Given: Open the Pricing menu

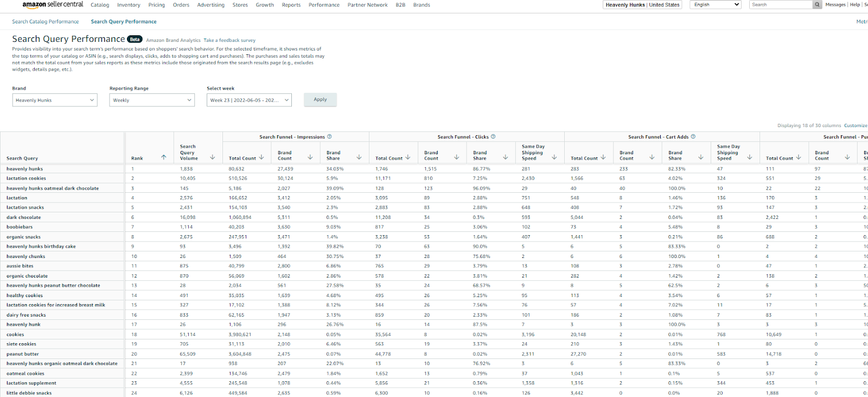Looking at the screenshot, I should click(157, 5).
